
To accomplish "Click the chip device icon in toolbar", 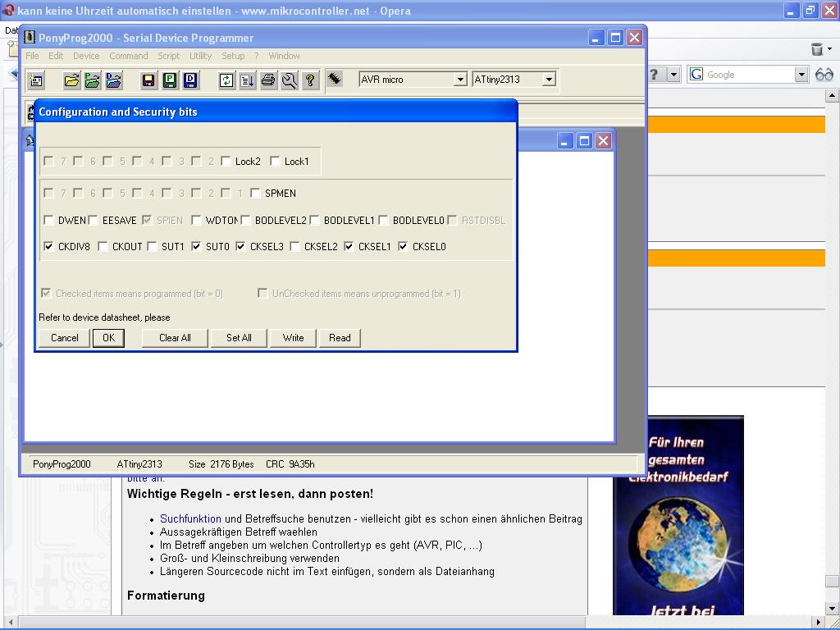I will [335, 79].
